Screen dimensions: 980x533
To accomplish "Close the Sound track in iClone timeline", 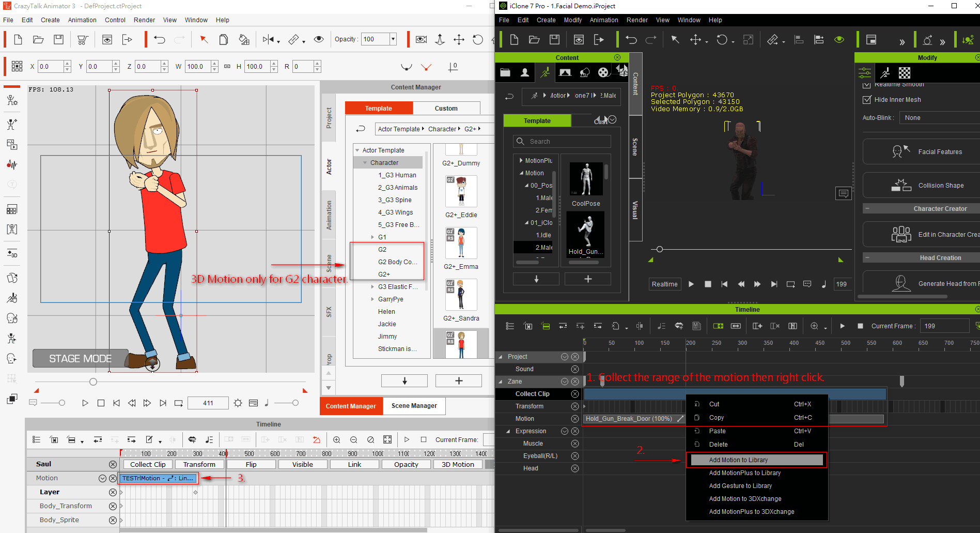I will tap(574, 369).
